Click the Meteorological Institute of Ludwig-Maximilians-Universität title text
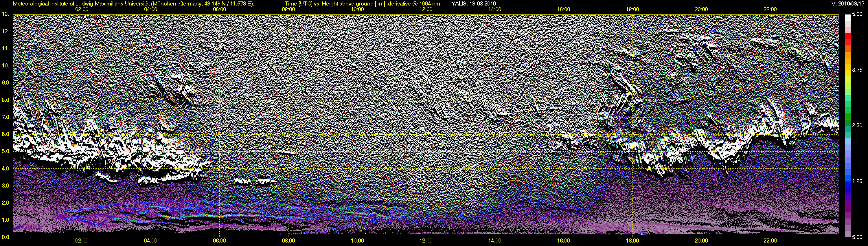This screenshot has width=868, height=246. pyautogui.click(x=133, y=4)
